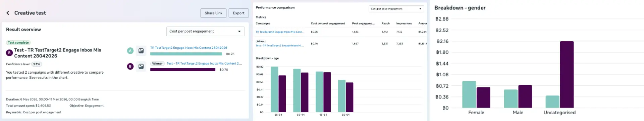Viewport: 644px width, 121px height.
Task: Click the teal Female gender bar
Action: point(469,94)
